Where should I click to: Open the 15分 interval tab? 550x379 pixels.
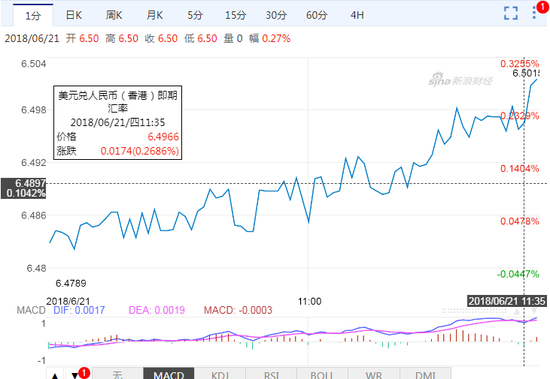point(235,15)
